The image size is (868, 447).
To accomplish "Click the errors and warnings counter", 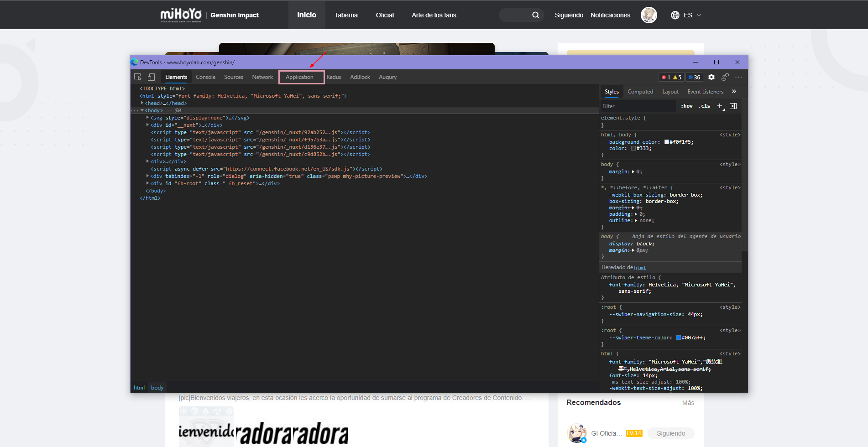I will 671,78.
